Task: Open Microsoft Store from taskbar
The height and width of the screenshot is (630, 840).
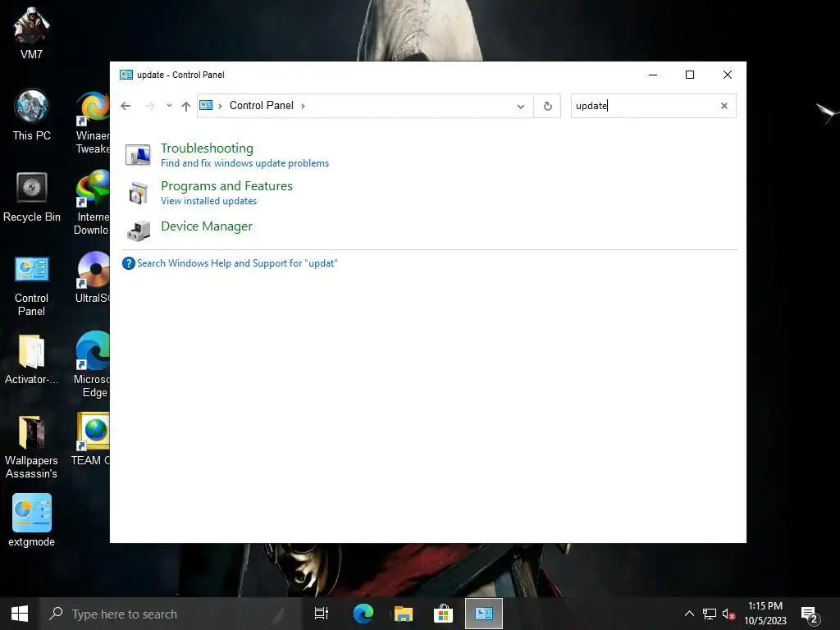Action: [444, 614]
